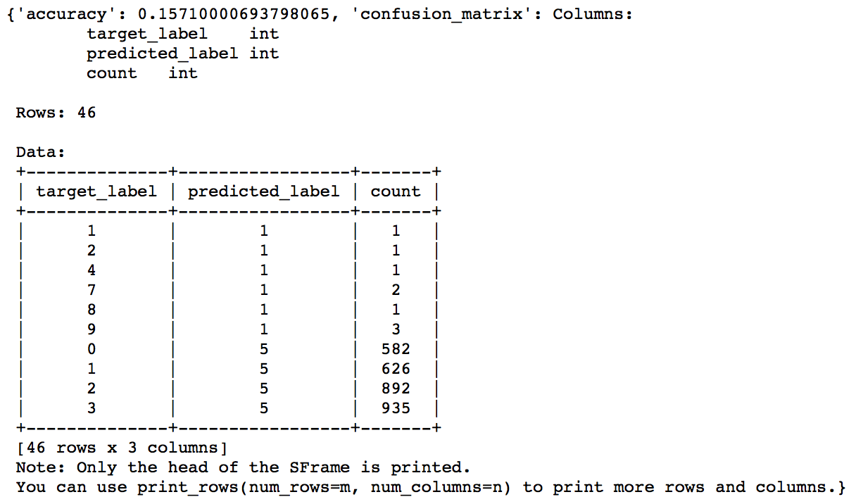Click target label 4 in the table

pos(92,270)
